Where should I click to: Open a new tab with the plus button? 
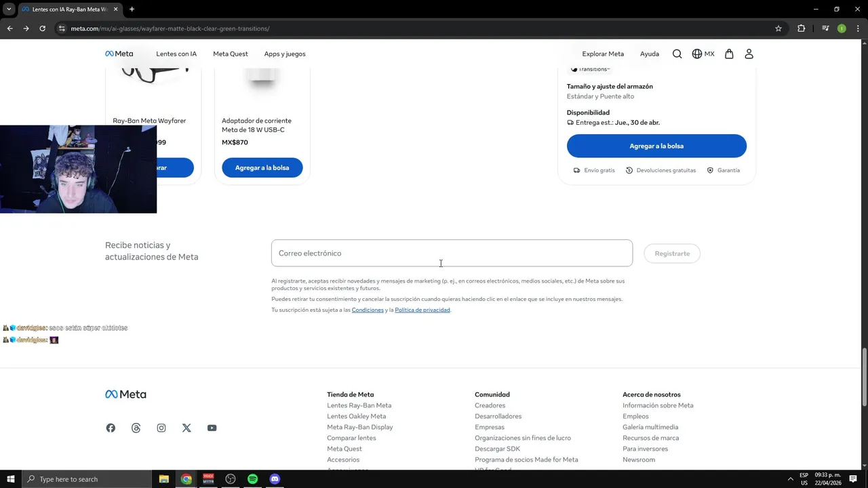pyautogui.click(x=132, y=9)
